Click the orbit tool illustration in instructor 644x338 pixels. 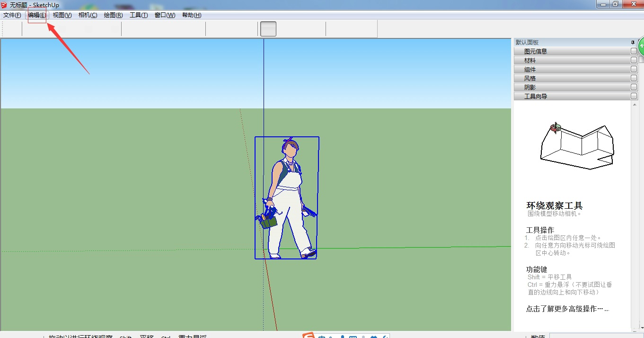(x=577, y=147)
